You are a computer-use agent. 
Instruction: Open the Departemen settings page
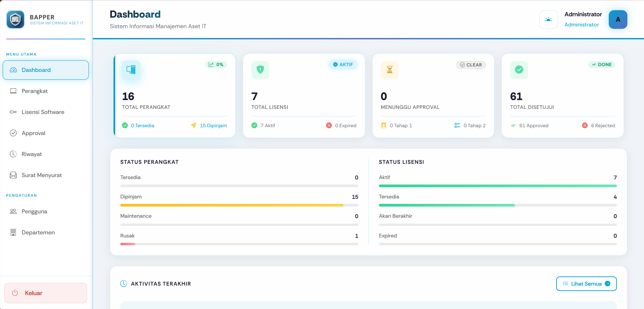coord(46,232)
